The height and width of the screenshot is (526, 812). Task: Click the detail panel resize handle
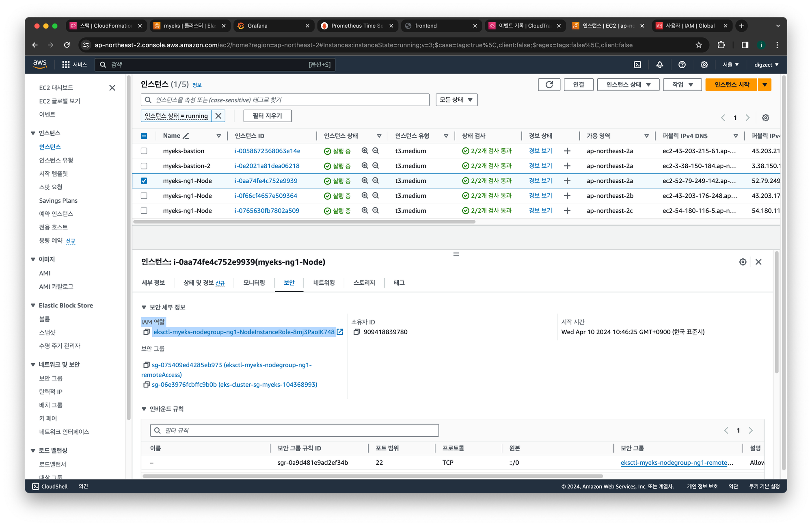(x=456, y=254)
